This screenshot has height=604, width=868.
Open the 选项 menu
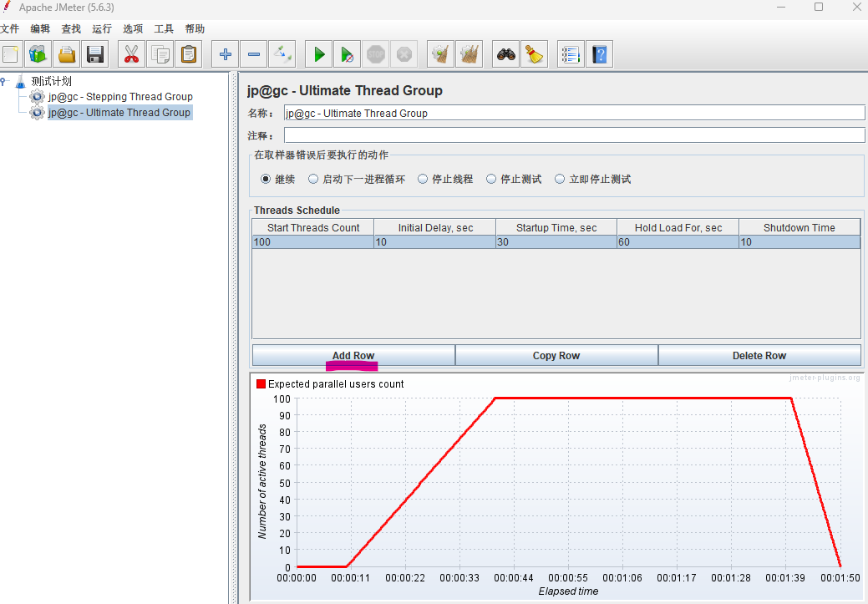pyautogui.click(x=133, y=28)
